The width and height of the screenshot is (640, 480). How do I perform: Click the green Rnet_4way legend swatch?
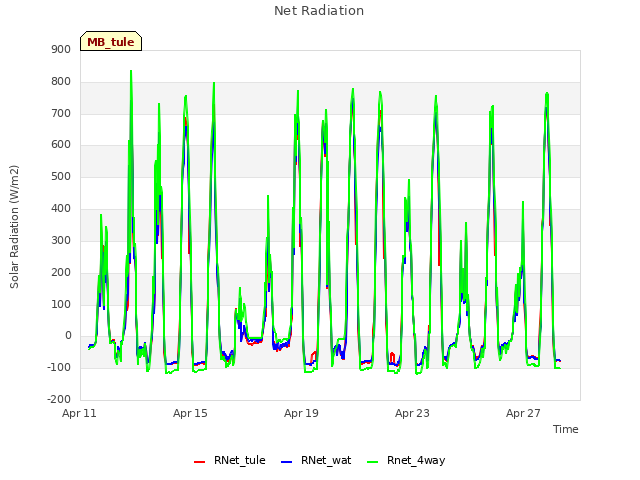coord(372,461)
